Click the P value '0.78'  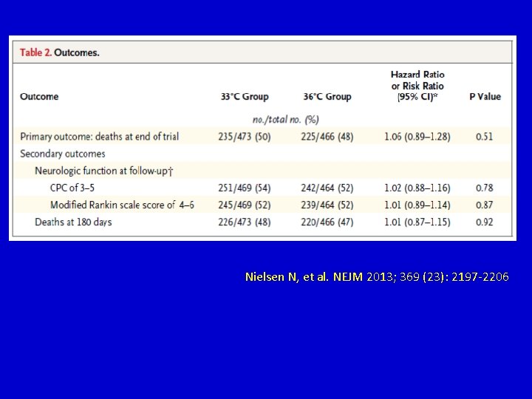(x=484, y=188)
